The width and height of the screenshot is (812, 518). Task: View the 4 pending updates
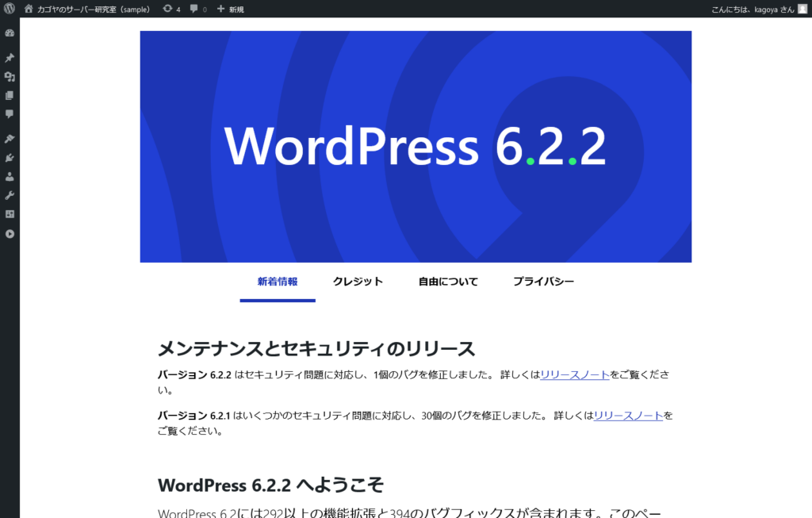coord(171,9)
